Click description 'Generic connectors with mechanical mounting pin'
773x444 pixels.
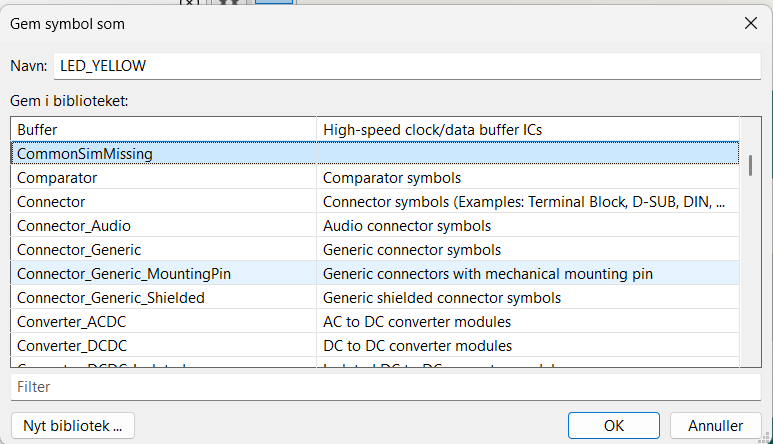[x=488, y=273]
